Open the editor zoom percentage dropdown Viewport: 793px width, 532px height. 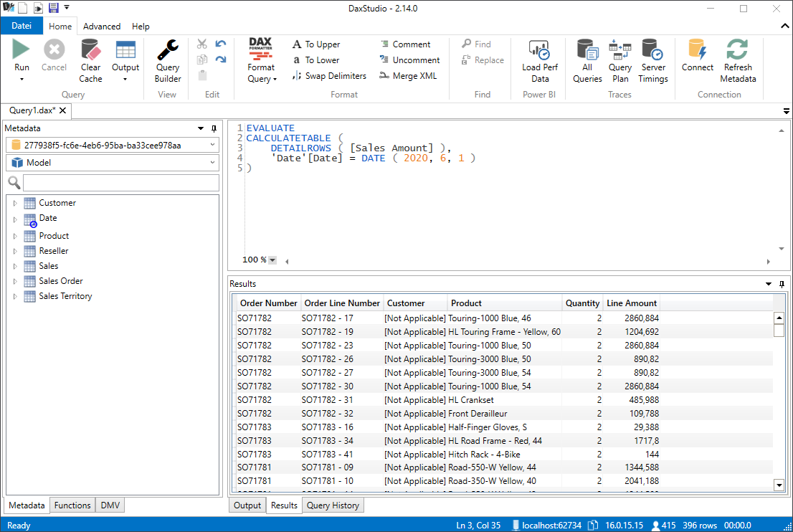[x=272, y=260]
